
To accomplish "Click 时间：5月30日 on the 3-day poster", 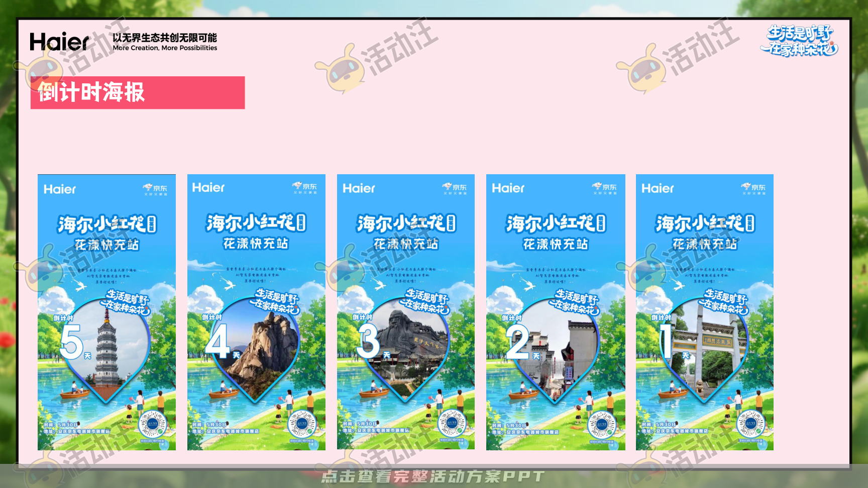I will tap(360, 424).
